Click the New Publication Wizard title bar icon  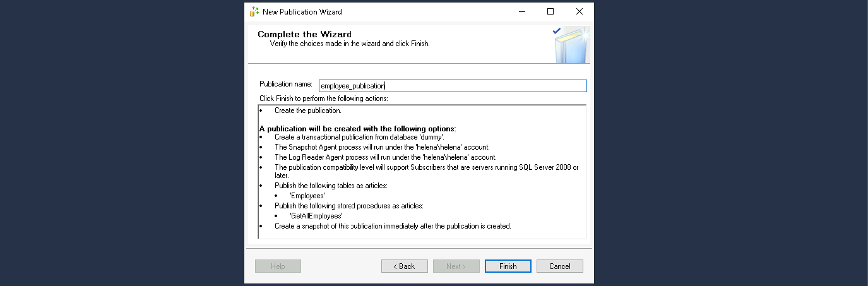pos(254,12)
